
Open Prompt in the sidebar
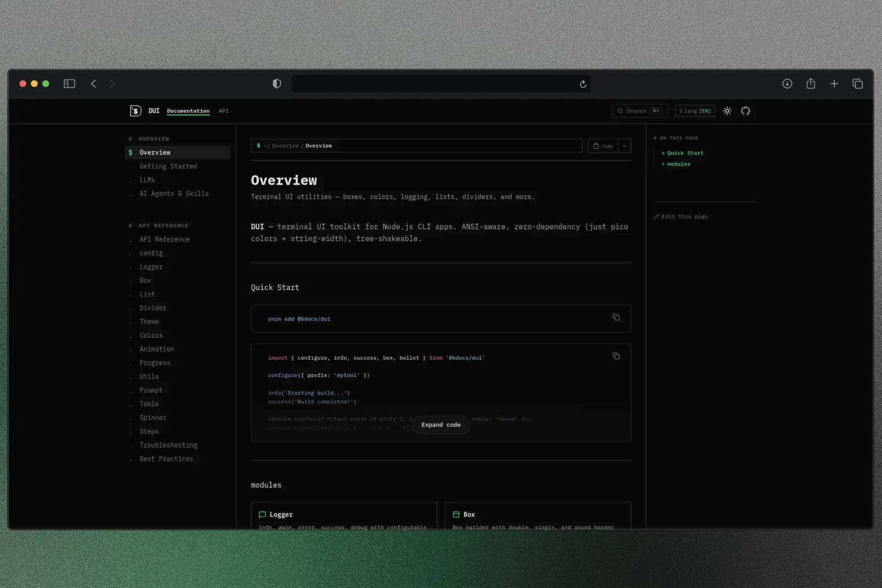tap(151, 390)
